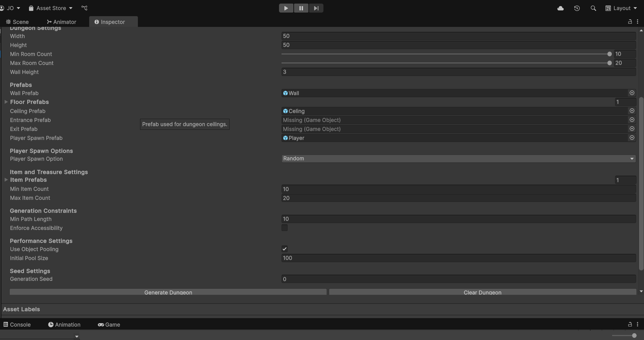The width and height of the screenshot is (644, 340).
Task: Click the Inspector lock icon
Action: click(x=630, y=22)
